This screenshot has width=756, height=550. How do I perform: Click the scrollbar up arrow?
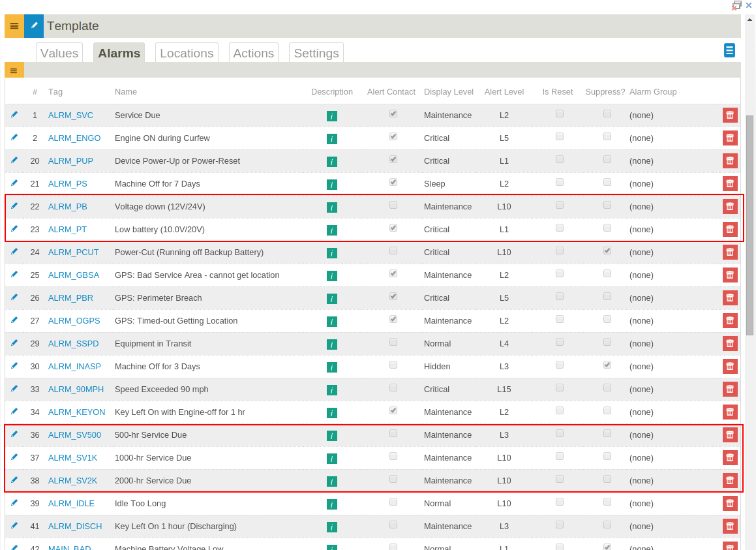coord(749,20)
